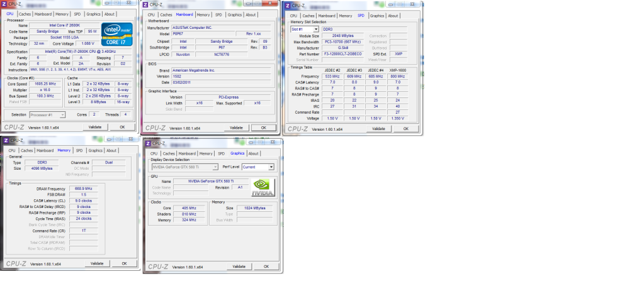This screenshot has height=291, width=644.
Task: Click the Intel Core i7 2600K name field
Action: tap(64, 25)
